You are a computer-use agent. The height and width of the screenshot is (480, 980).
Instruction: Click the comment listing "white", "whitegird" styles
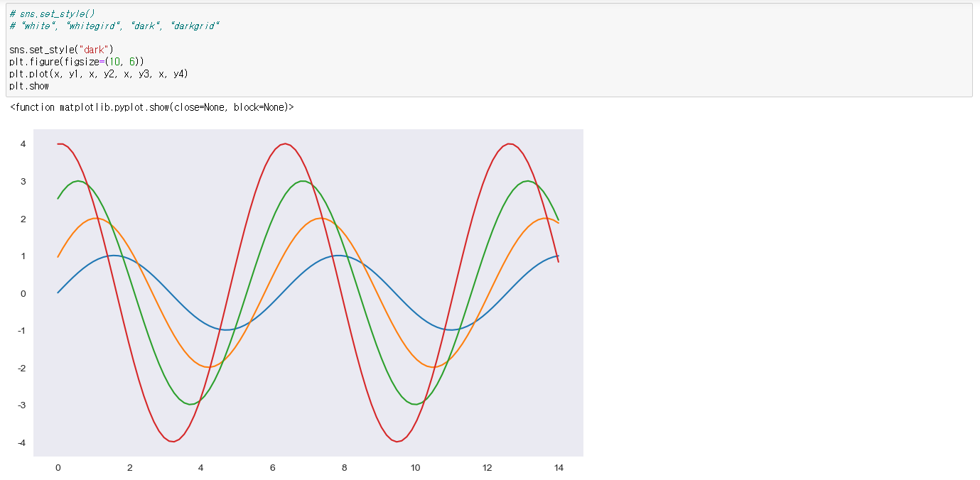(114, 26)
